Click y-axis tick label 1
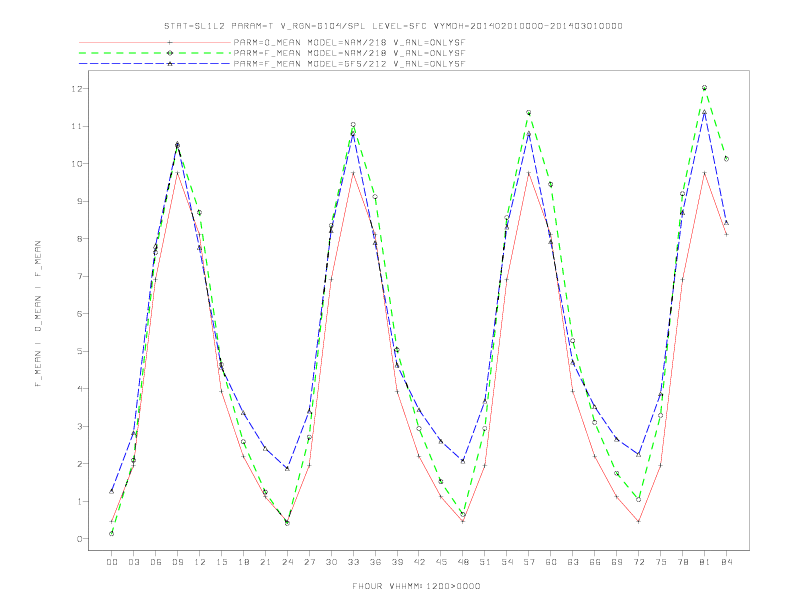The image size is (792, 612). click(x=79, y=501)
